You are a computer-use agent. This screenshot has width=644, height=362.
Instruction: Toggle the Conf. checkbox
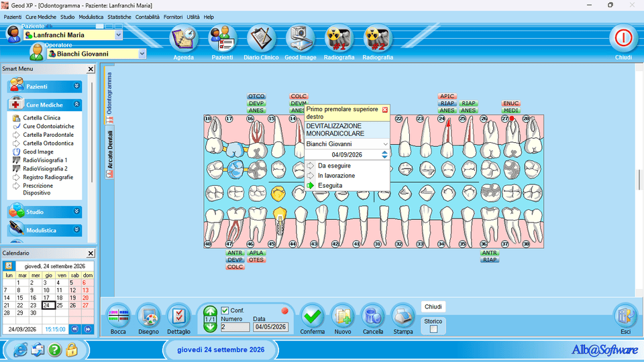click(225, 310)
